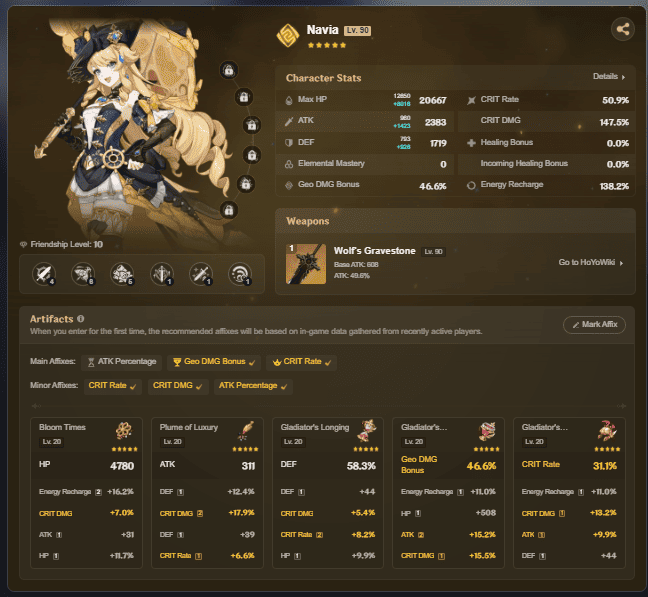Click the share icon button
The image size is (648, 597).
click(623, 29)
